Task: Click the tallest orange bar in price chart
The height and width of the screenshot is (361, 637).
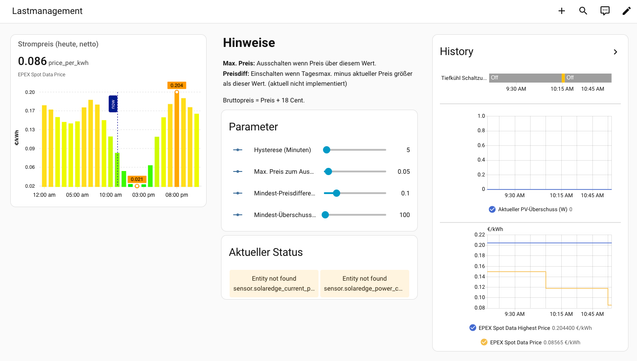Action: point(177,139)
